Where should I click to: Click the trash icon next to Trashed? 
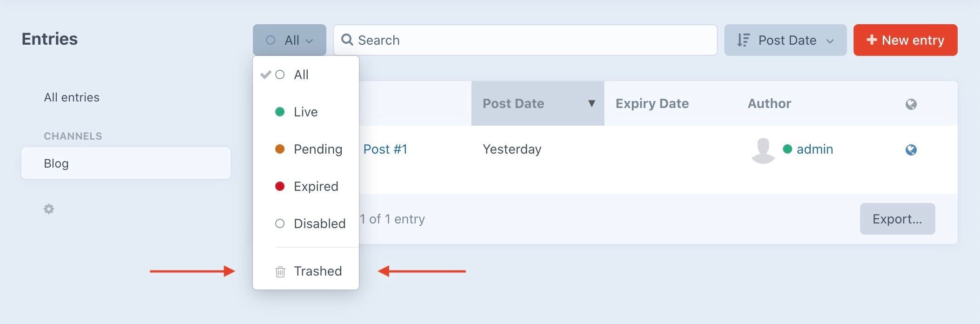click(280, 271)
